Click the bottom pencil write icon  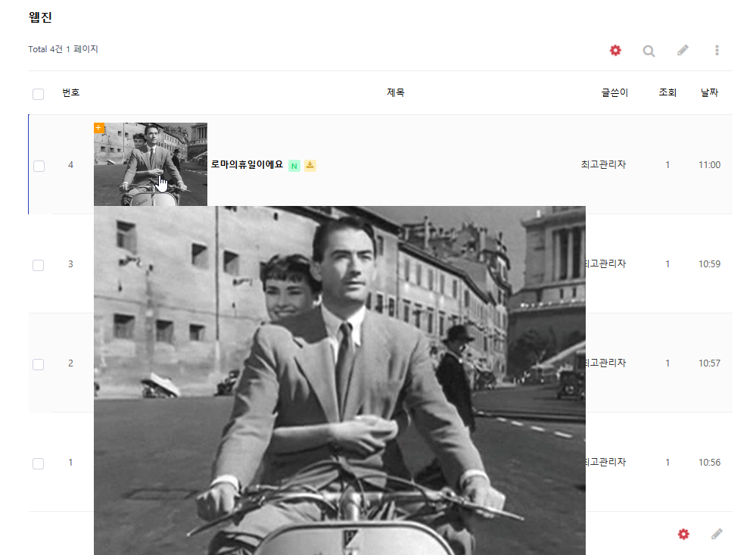[717, 534]
